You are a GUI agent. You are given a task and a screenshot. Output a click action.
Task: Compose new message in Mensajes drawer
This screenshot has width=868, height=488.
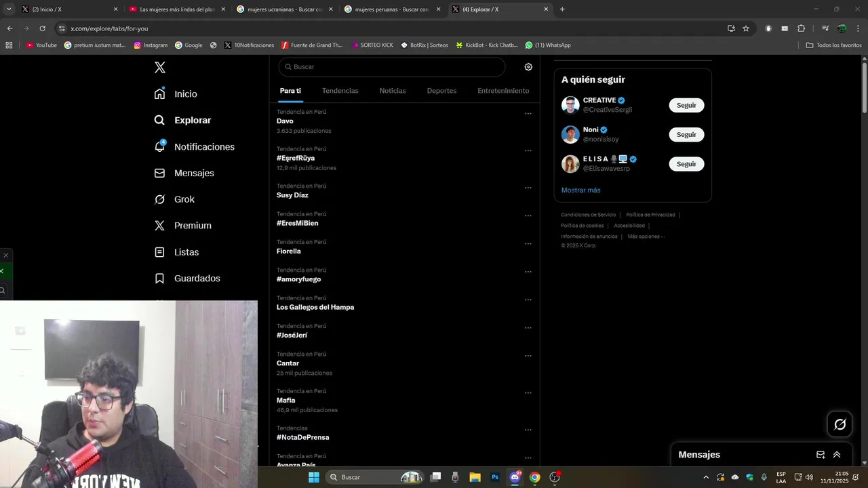coord(821,455)
